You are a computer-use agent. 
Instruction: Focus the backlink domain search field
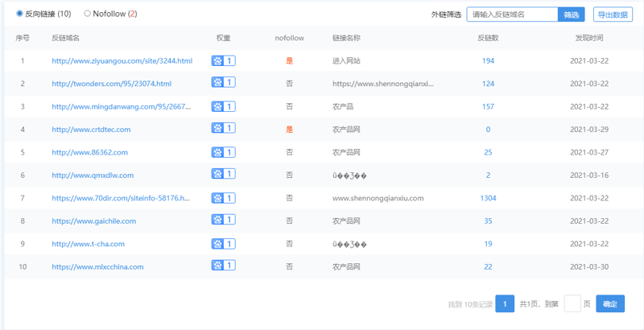[512, 14]
